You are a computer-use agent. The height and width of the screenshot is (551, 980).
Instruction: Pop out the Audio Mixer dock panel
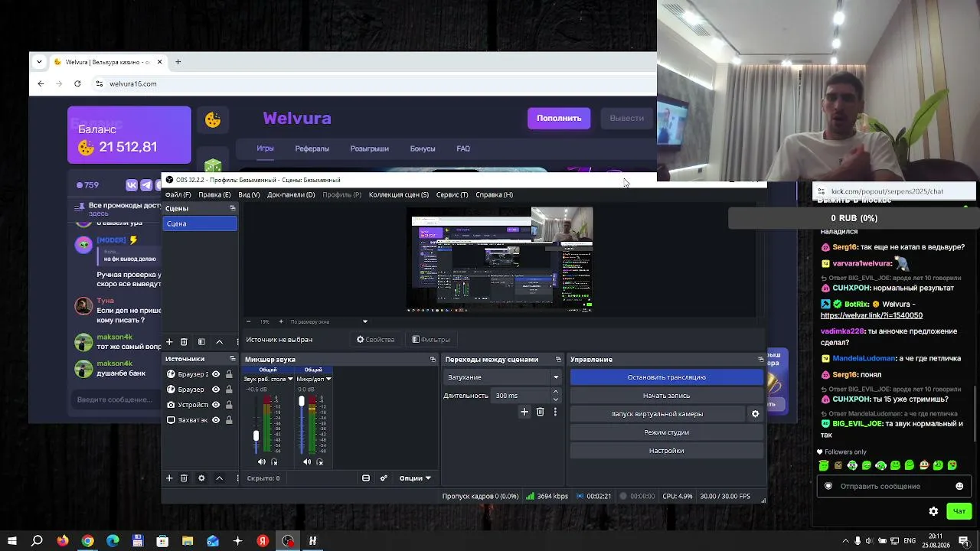click(433, 359)
